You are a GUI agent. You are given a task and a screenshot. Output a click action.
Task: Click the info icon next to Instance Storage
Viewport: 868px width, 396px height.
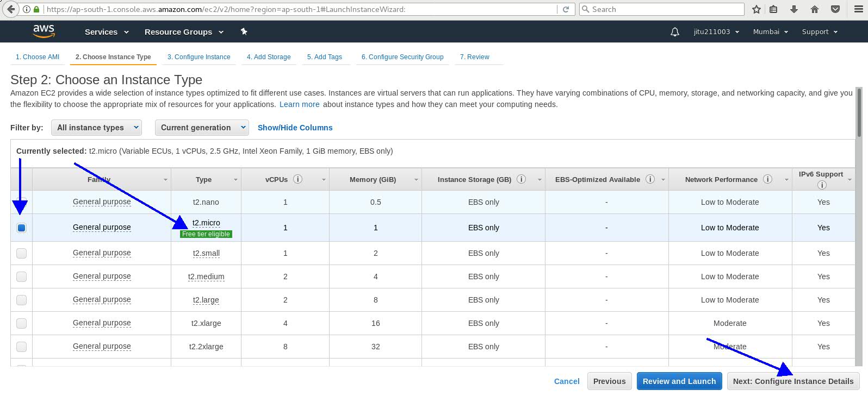pos(521,179)
